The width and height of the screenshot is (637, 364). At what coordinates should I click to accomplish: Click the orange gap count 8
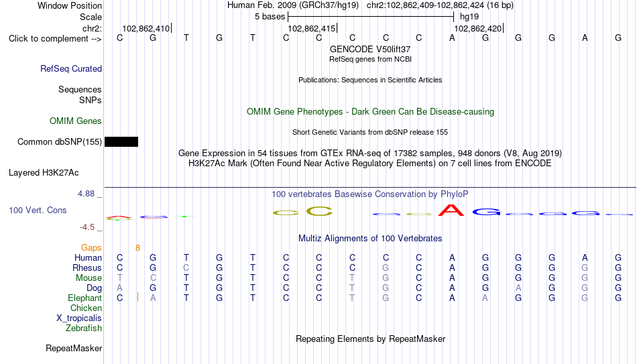point(137,248)
